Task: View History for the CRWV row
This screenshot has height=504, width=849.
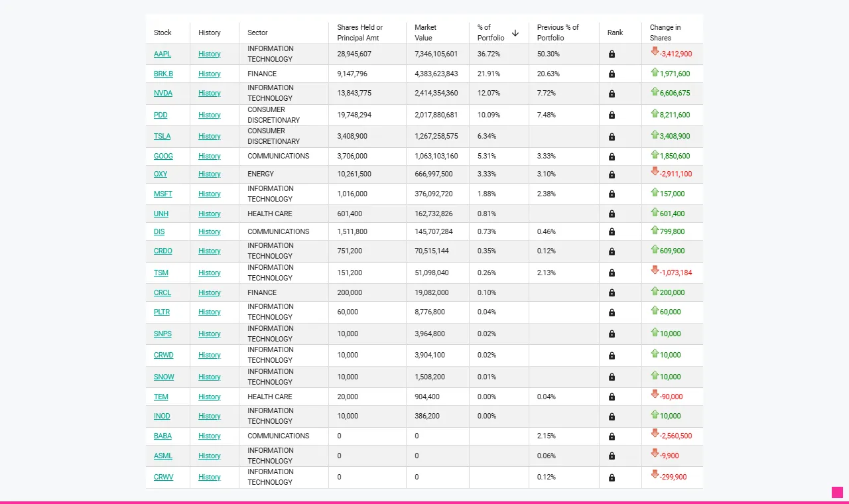Action: 210,477
